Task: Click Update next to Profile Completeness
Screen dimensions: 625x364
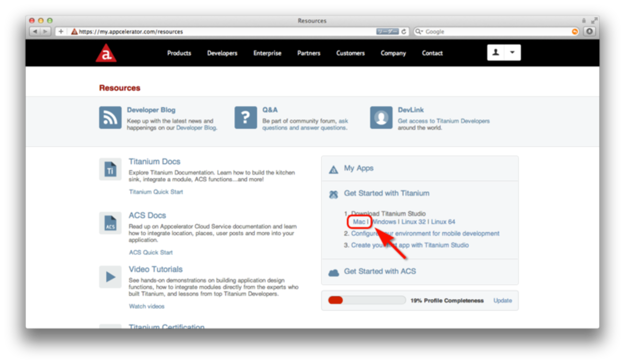Action: click(502, 301)
